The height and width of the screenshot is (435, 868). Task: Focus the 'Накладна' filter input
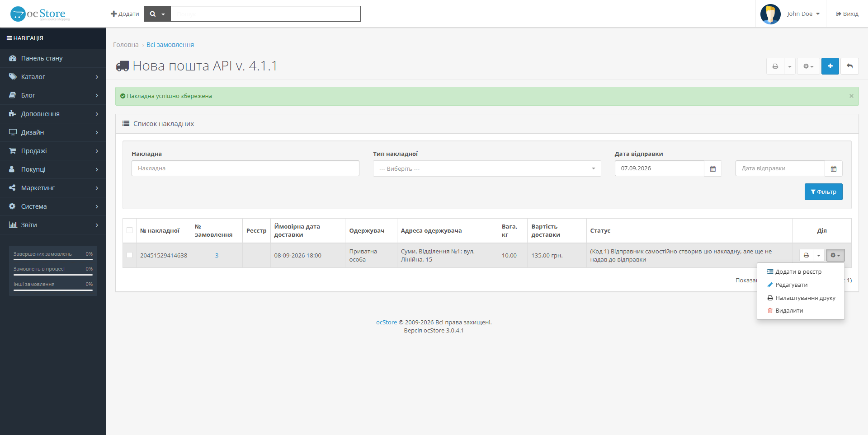tap(245, 168)
